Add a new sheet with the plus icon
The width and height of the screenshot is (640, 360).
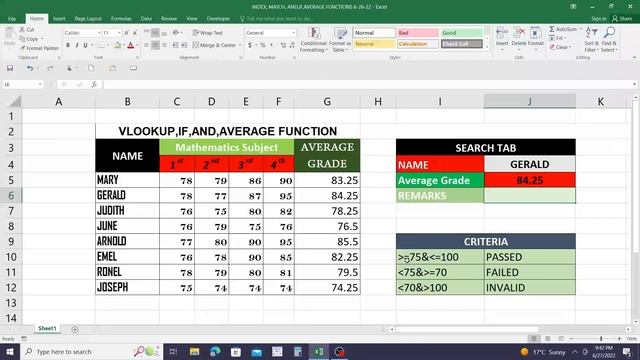pos(75,329)
